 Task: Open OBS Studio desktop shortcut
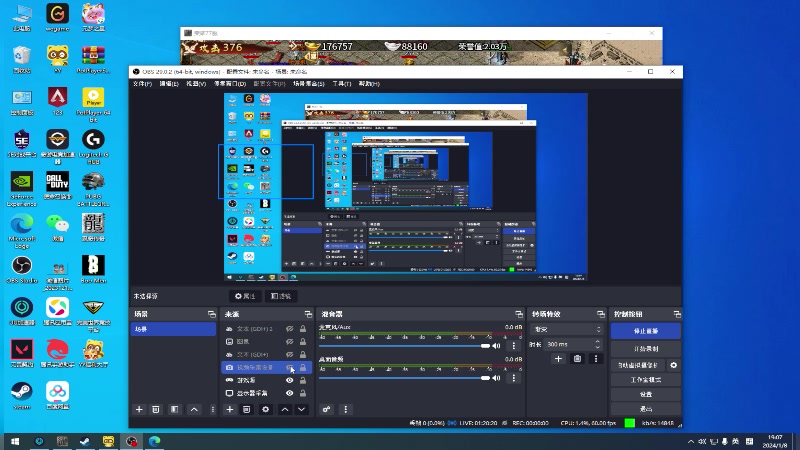(22, 270)
